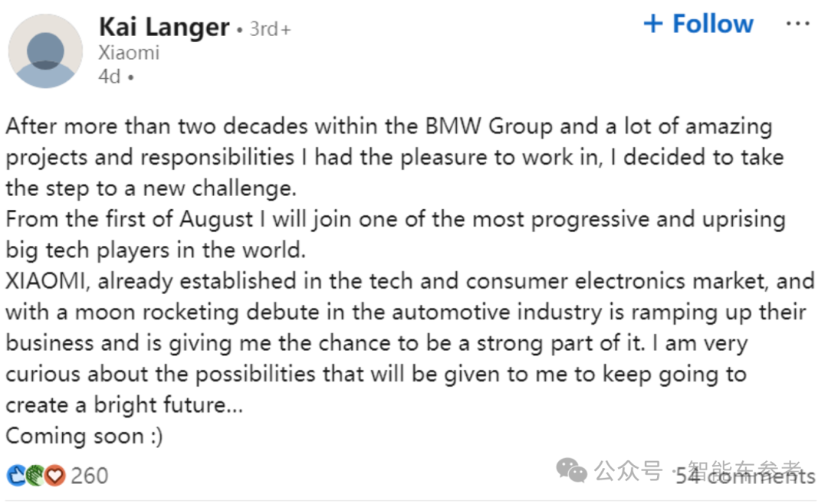
Task: Click the blue thumbs-up Like reaction icon
Action: pyautogui.click(x=16, y=476)
